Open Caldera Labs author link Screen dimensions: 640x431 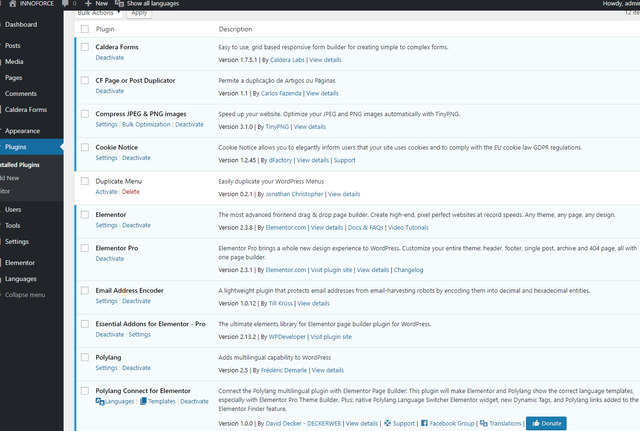[x=287, y=60]
